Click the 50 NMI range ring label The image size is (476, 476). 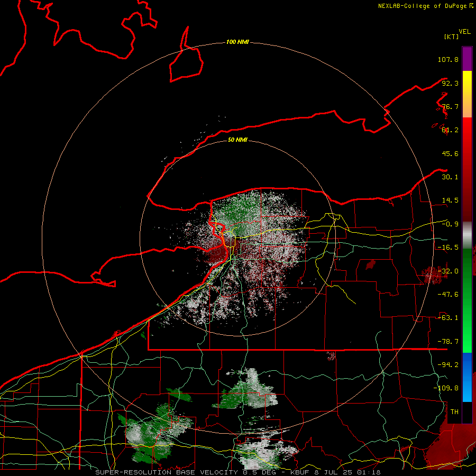(x=237, y=140)
